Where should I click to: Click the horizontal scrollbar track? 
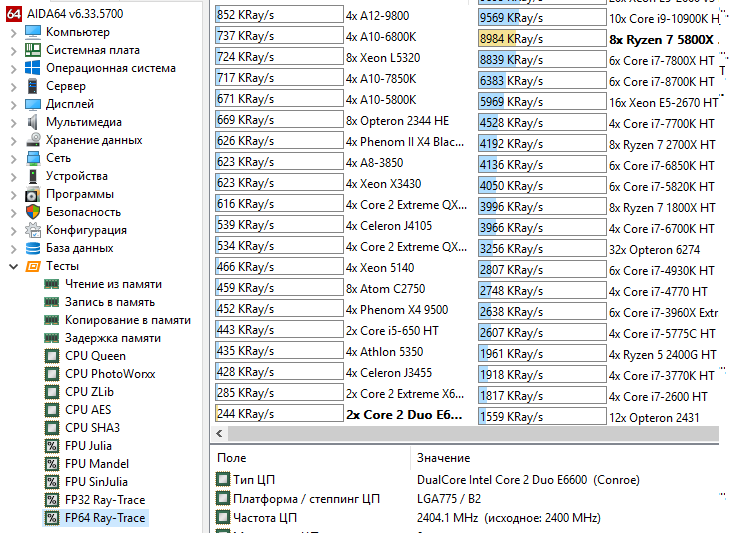point(473,434)
